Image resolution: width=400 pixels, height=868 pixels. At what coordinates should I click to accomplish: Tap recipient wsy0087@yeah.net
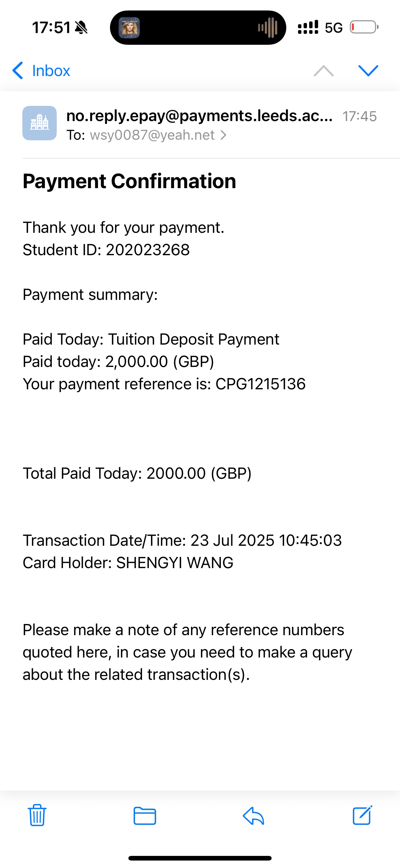pyautogui.click(x=152, y=135)
